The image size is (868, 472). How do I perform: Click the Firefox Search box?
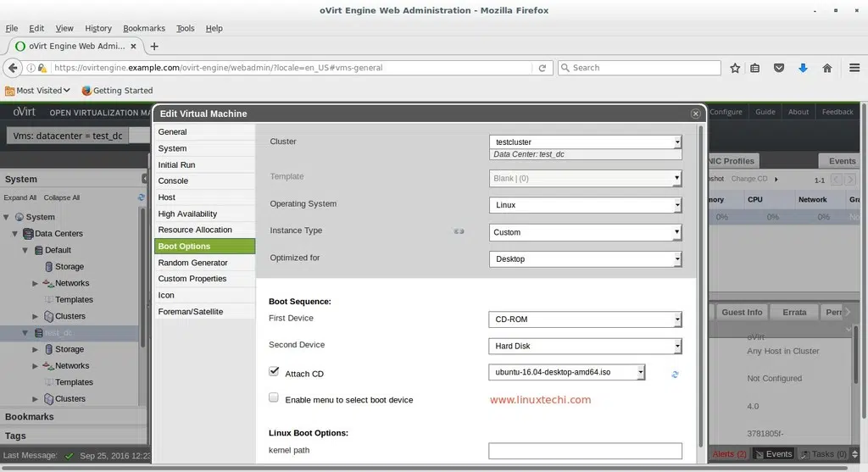(639, 68)
